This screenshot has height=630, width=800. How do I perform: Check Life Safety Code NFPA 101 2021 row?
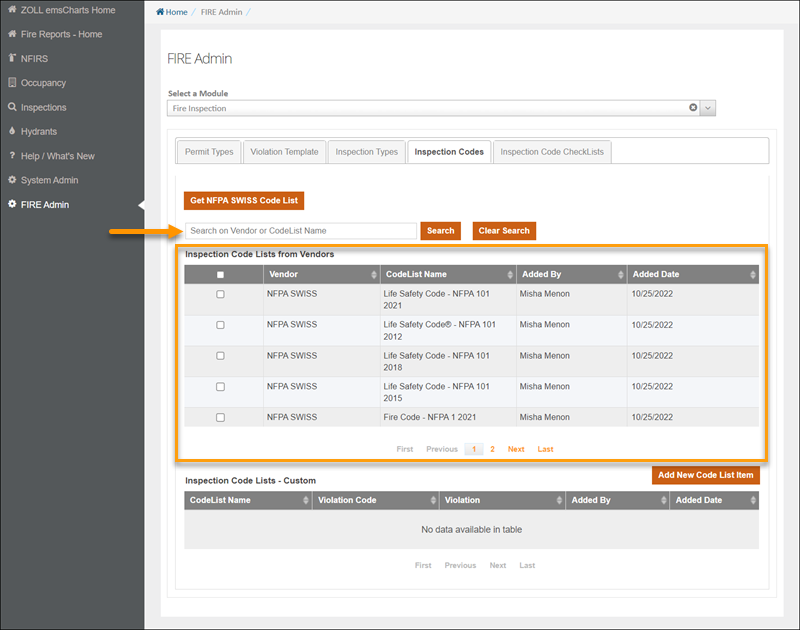point(220,294)
